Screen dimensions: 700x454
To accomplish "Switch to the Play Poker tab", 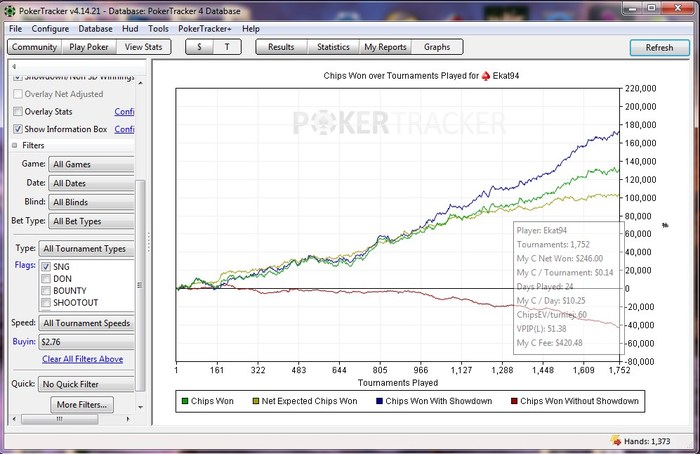I will pyautogui.click(x=89, y=47).
